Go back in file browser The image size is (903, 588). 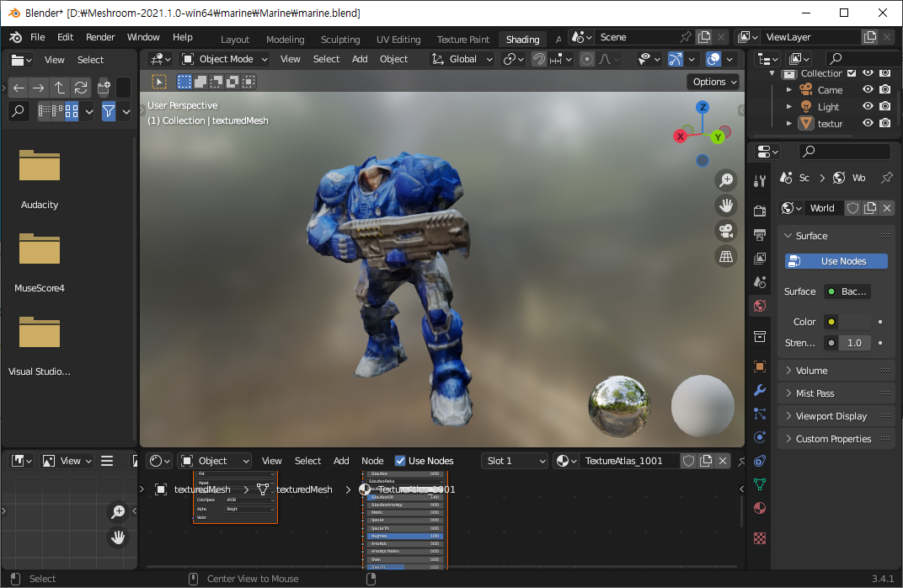click(x=19, y=88)
